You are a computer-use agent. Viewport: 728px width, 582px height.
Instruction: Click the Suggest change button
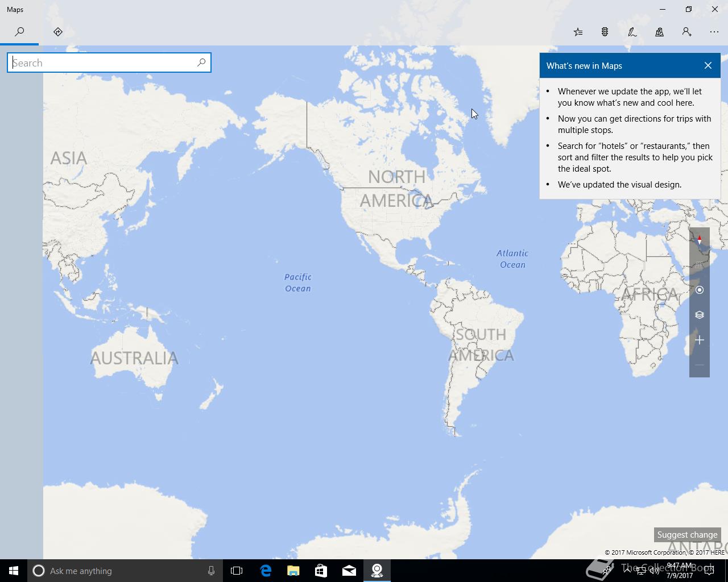tap(687, 535)
